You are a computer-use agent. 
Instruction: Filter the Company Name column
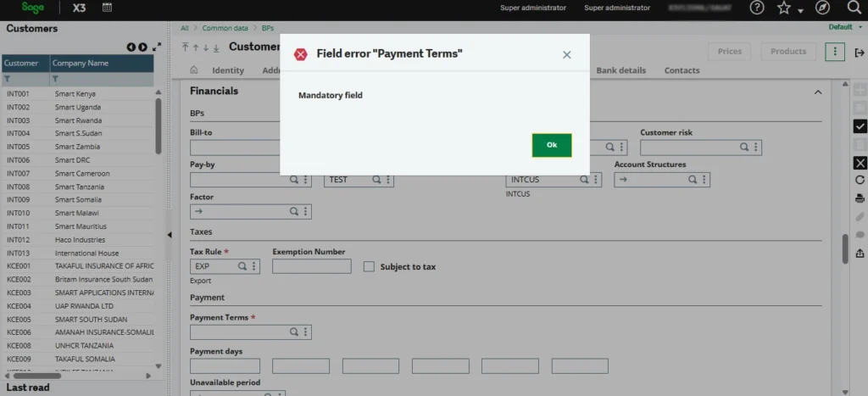pos(56,80)
